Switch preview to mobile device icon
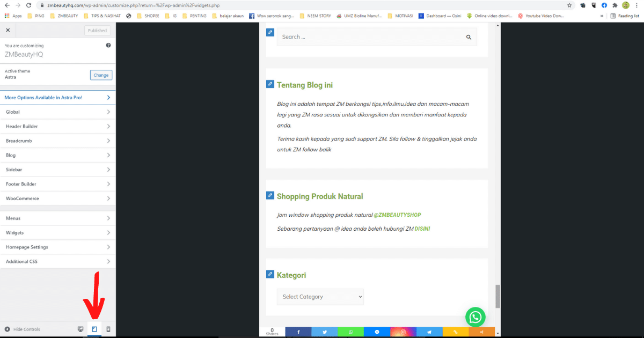 pos(108,329)
